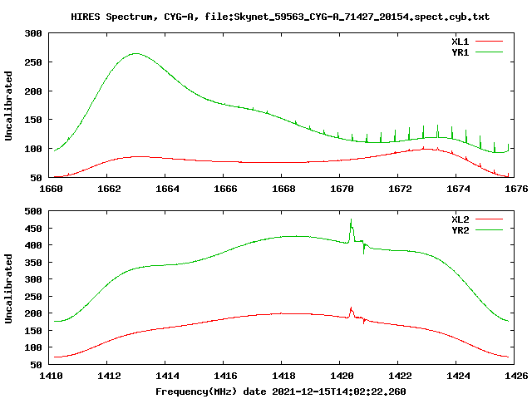
Task: Click the 100 tick label of the lower plot
Action: pos(33,347)
